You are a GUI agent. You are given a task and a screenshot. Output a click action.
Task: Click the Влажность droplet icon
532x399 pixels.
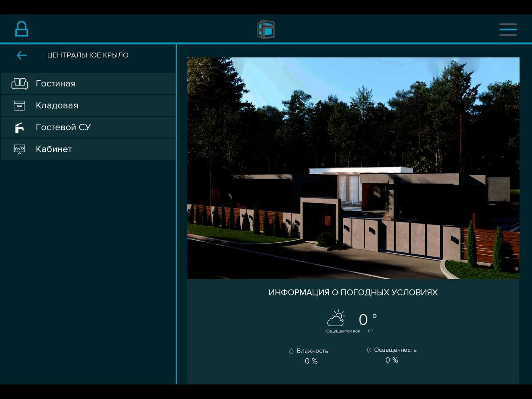pos(291,351)
